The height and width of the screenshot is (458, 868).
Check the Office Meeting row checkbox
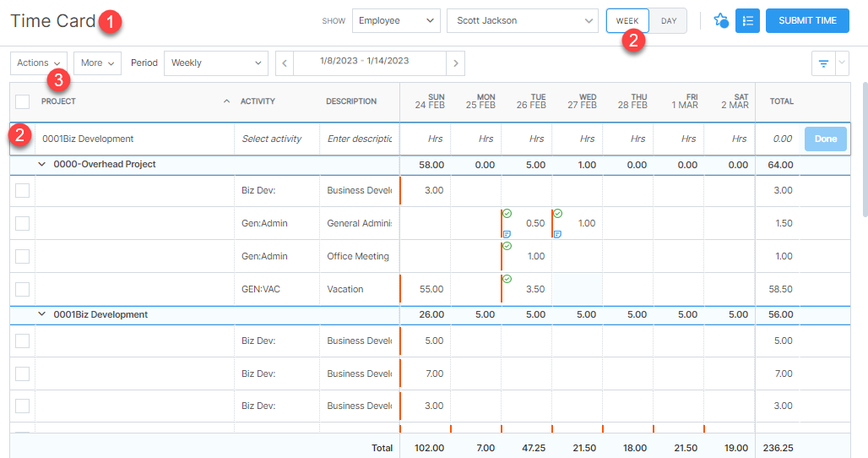(22, 256)
